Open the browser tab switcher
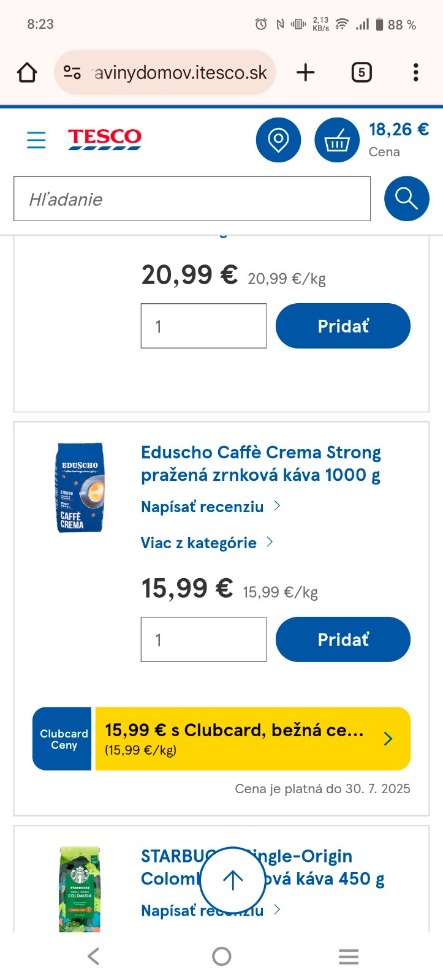443x980 pixels. (x=362, y=73)
